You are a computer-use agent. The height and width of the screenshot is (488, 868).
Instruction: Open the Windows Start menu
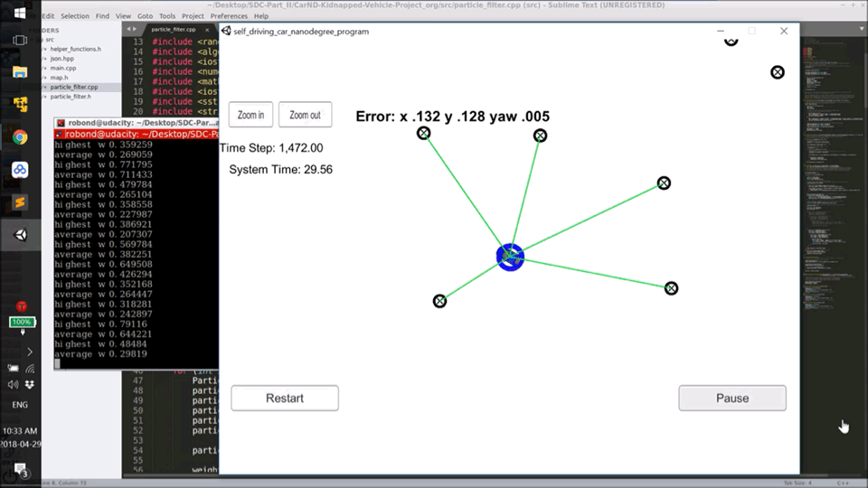19,12
